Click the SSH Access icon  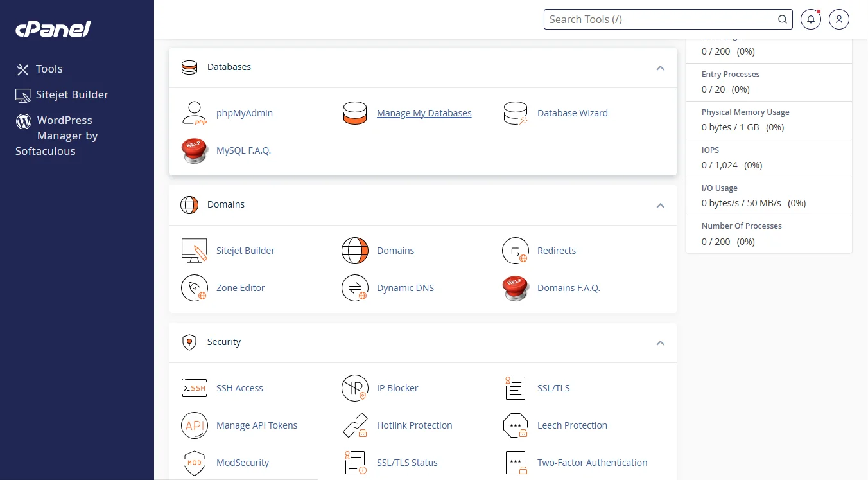[x=194, y=388]
